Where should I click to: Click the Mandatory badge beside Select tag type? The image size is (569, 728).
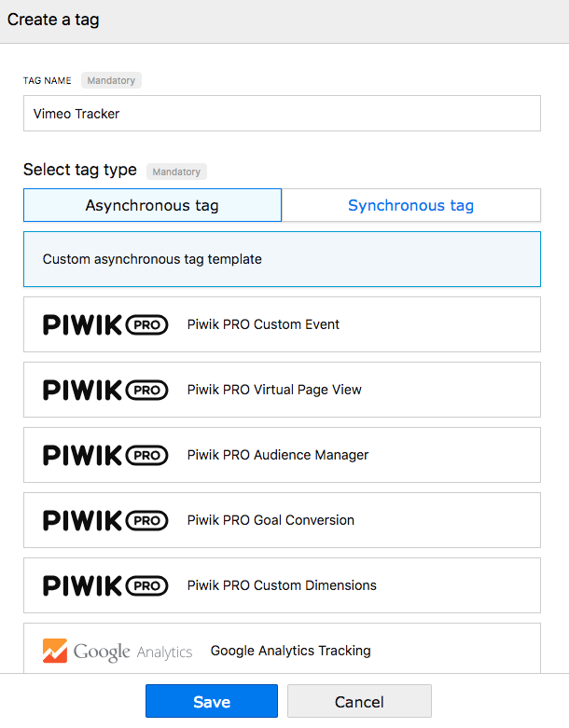click(x=176, y=172)
